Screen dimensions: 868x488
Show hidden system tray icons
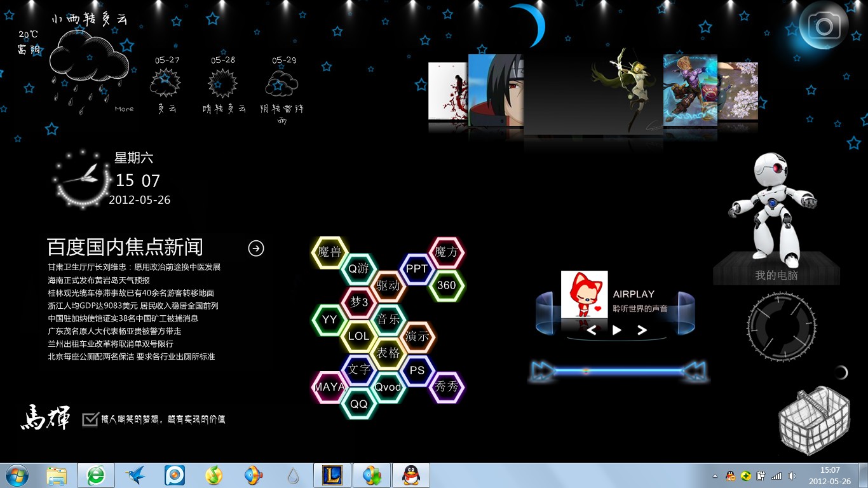715,476
